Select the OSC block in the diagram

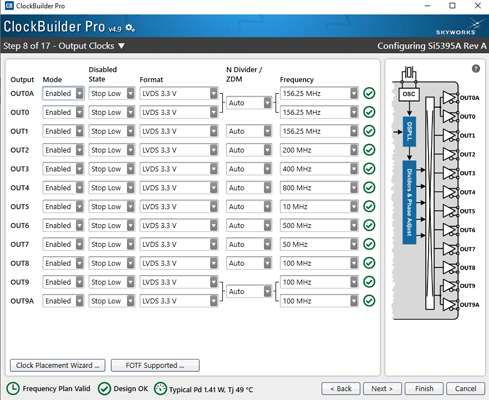tap(409, 94)
